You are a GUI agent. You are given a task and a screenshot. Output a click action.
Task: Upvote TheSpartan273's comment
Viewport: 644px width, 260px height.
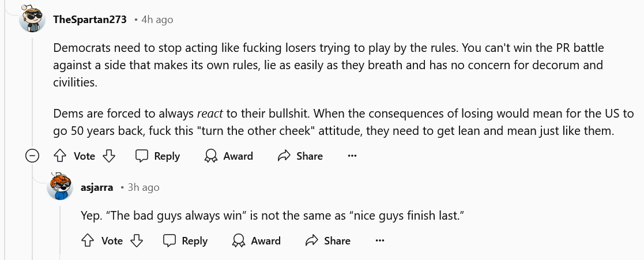pos(60,156)
